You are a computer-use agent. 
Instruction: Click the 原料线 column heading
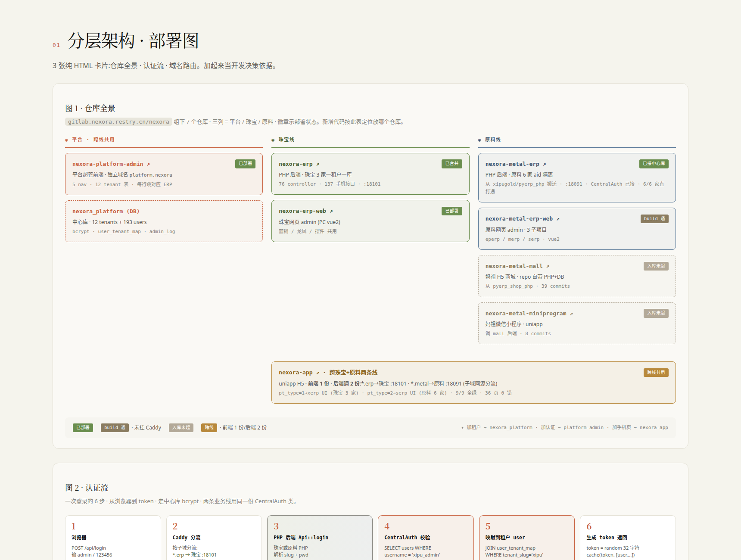pyautogui.click(x=493, y=140)
